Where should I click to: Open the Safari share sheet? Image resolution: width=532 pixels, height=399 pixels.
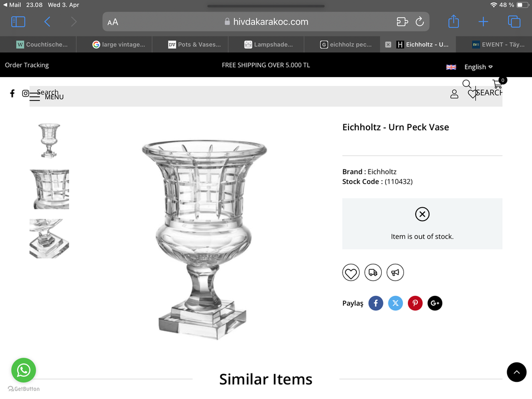[453, 22]
